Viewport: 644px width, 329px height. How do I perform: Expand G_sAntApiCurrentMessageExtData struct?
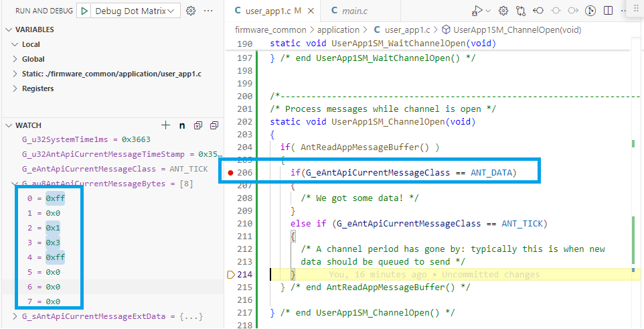point(15,317)
